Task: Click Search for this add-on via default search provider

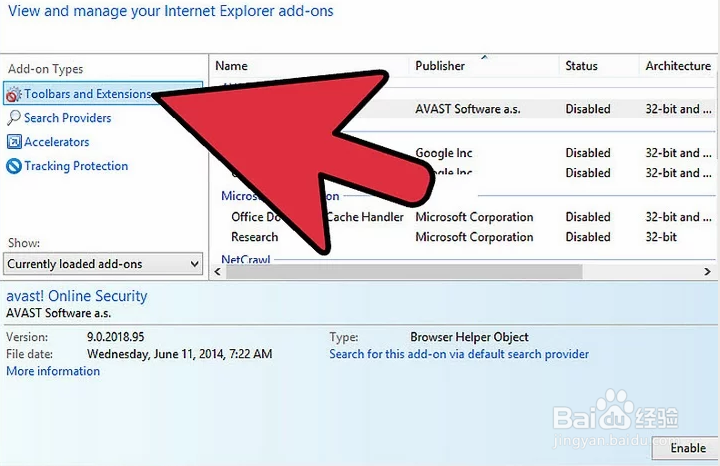Action: pyautogui.click(x=459, y=354)
